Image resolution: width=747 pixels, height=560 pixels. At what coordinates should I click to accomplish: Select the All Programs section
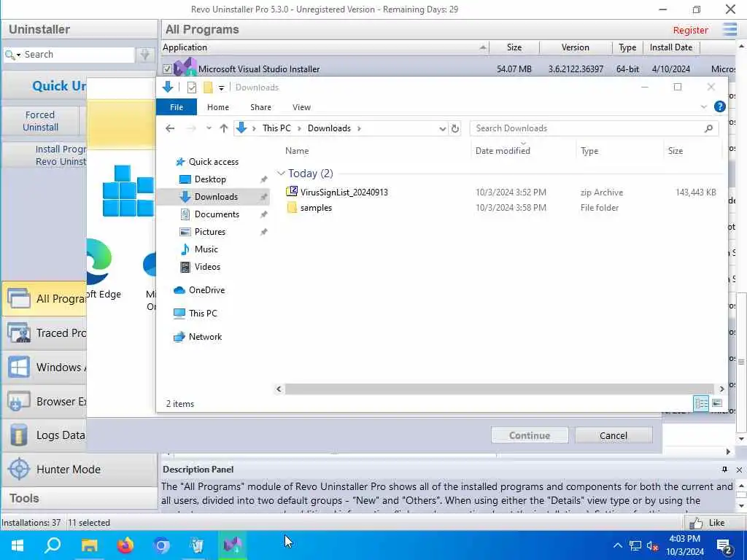click(x=44, y=298)
